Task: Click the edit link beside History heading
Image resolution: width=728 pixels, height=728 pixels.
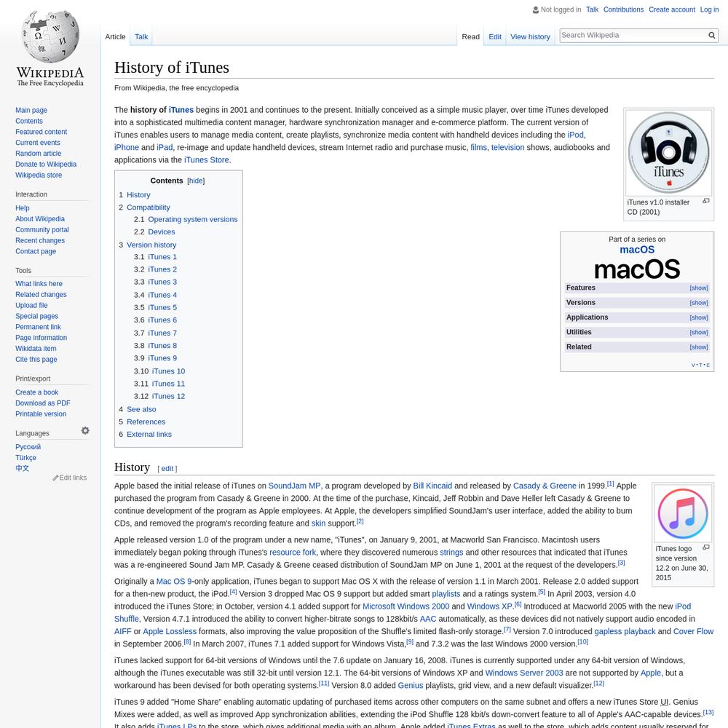Action: (x=167, y=469)
